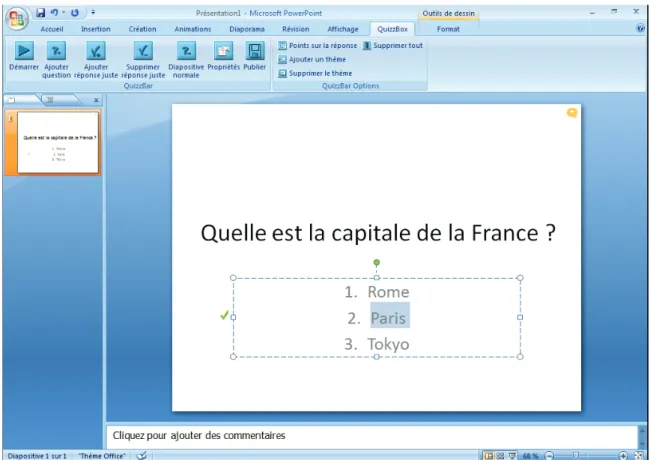Viewport: 650px width, 460px height.
Task: Click the green correct-answer checkmark
Action: coord(224,316)
